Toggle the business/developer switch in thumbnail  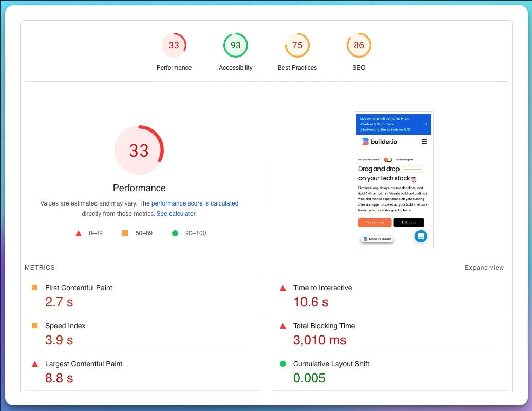point(388,159)
